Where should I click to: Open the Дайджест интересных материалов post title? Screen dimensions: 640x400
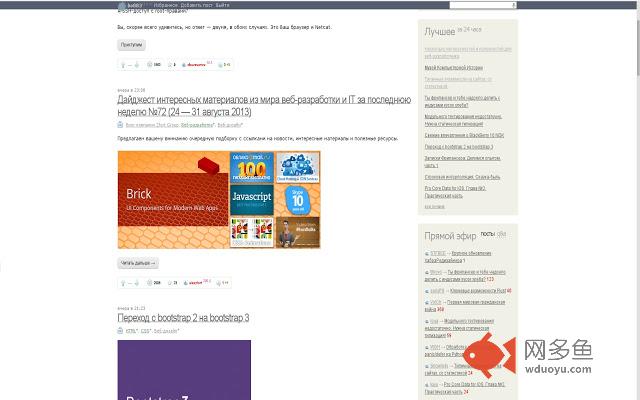(264, 106)
